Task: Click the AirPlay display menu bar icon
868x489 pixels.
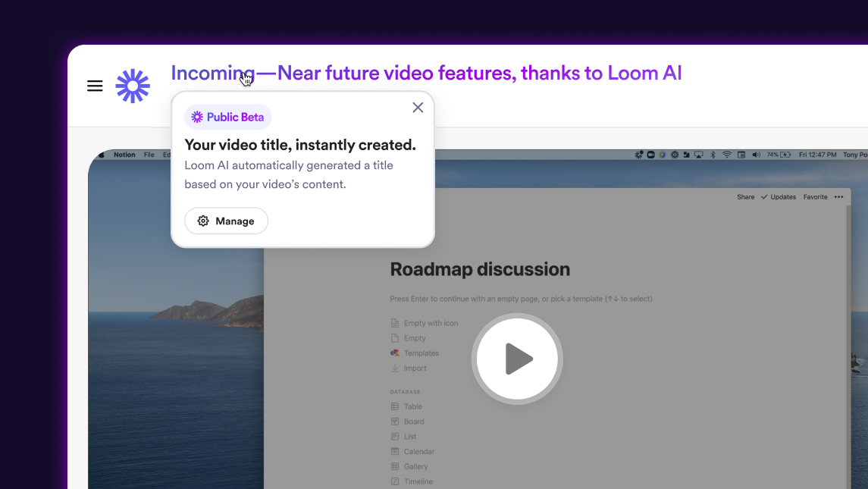Action: (x=699, y=155)
